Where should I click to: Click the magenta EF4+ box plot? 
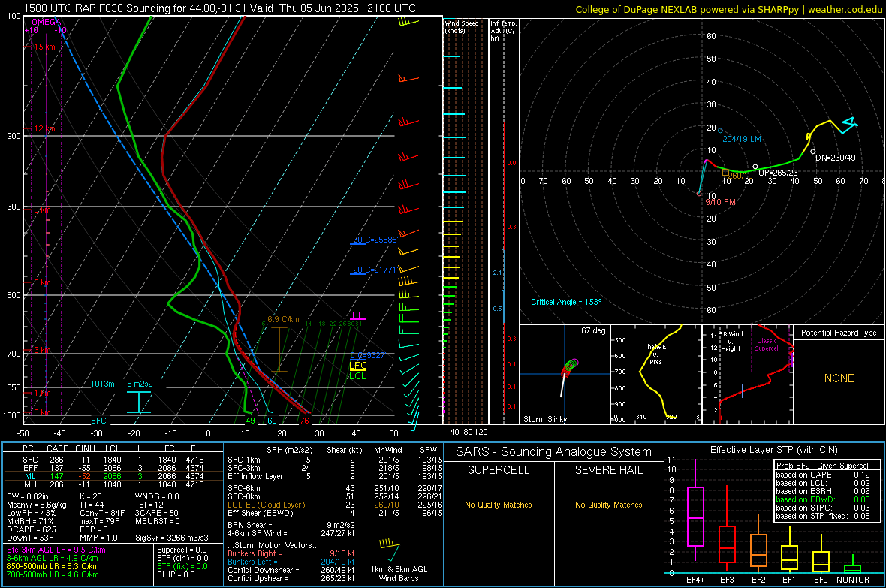coord(695,516)
